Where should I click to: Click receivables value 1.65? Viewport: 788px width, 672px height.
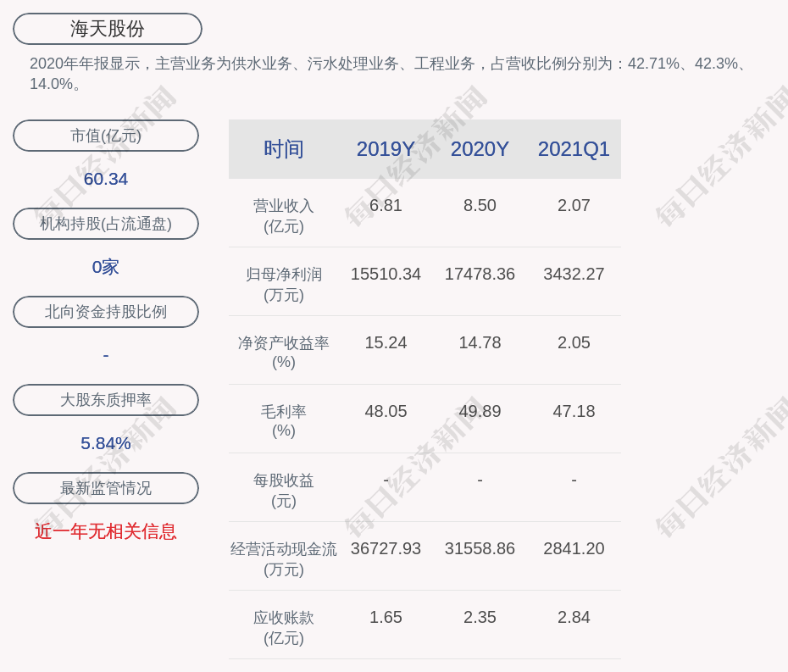[x=386, y=617]
